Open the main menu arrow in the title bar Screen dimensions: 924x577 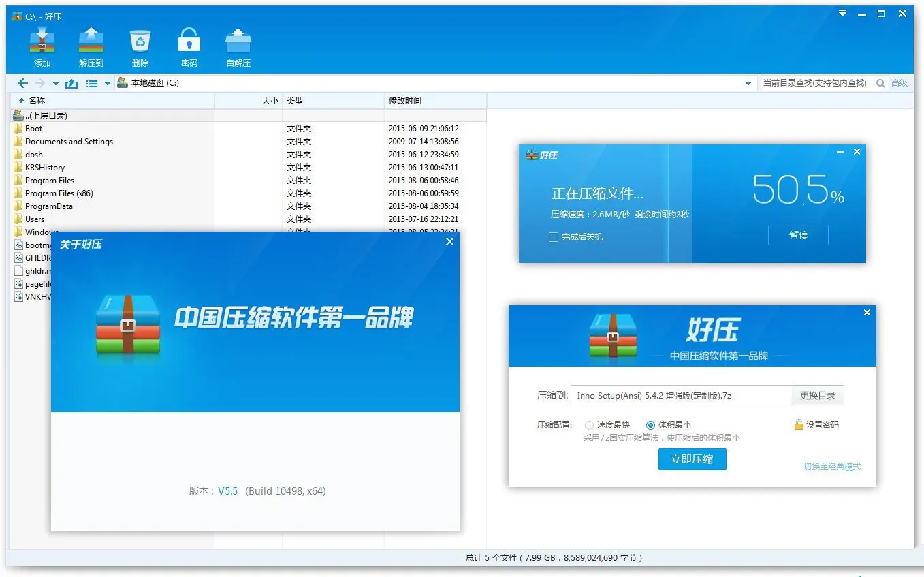[x=842, y=13]
